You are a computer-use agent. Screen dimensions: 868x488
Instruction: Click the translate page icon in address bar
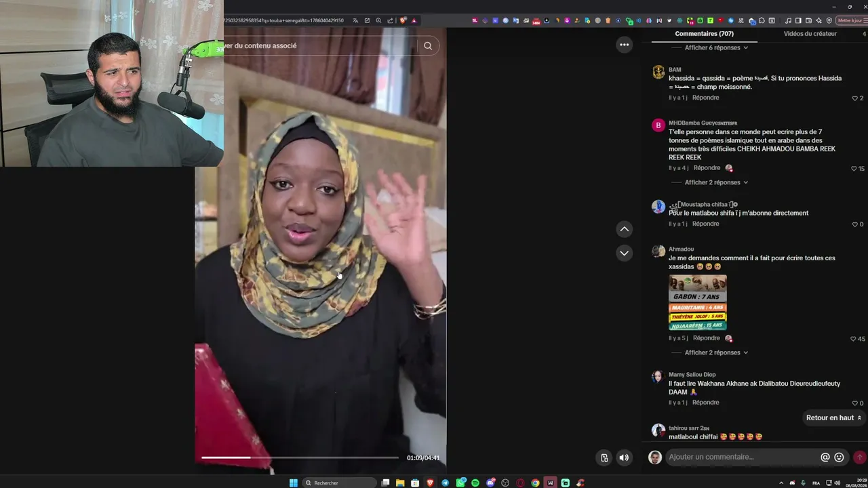tap(355, 20)
